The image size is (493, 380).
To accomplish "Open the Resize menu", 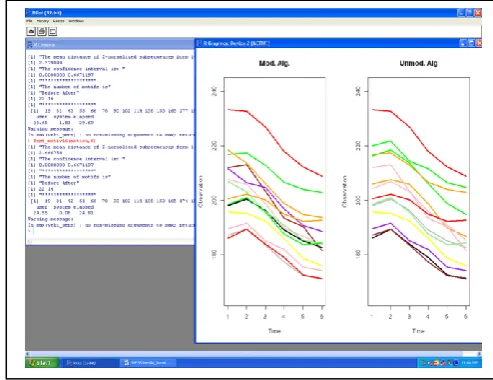I will click(58, 21).
